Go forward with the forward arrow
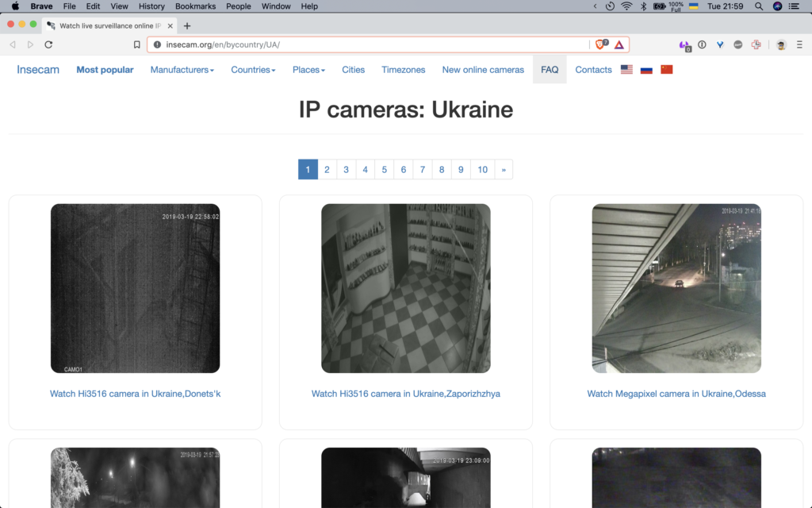This screenshot has width=812, height=508. pyautogui.click(x=31, y=44)
